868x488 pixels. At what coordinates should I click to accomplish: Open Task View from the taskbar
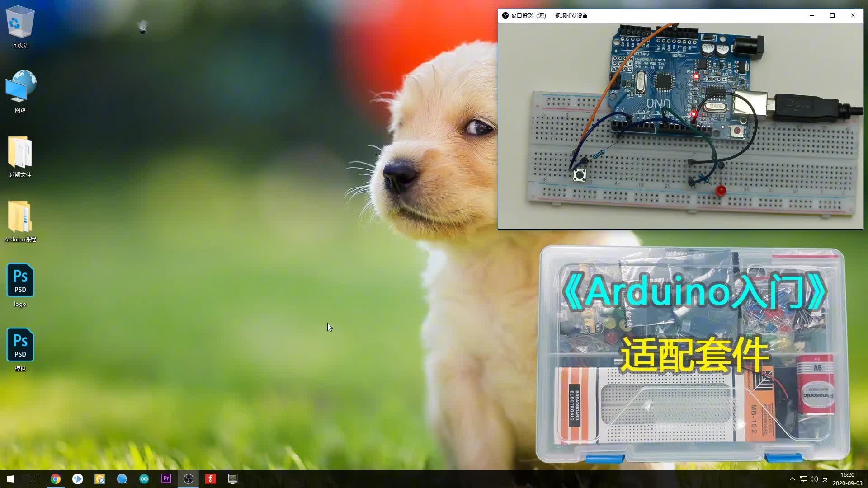33,479
